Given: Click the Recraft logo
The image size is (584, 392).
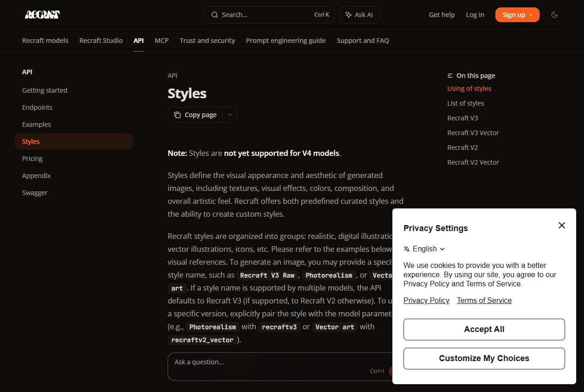Looking at the screenshot, I should [x=42, y=15].
